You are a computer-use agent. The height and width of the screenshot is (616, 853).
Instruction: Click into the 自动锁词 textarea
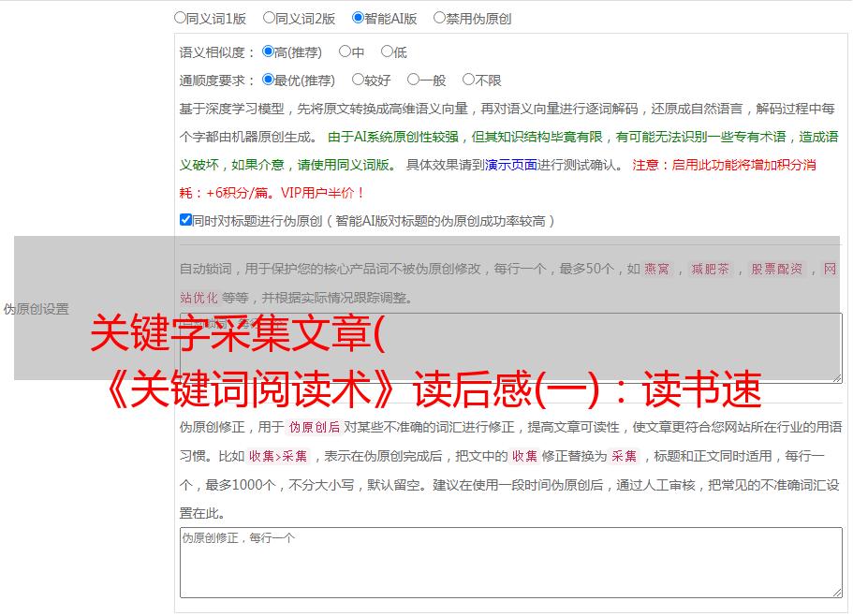511,348
